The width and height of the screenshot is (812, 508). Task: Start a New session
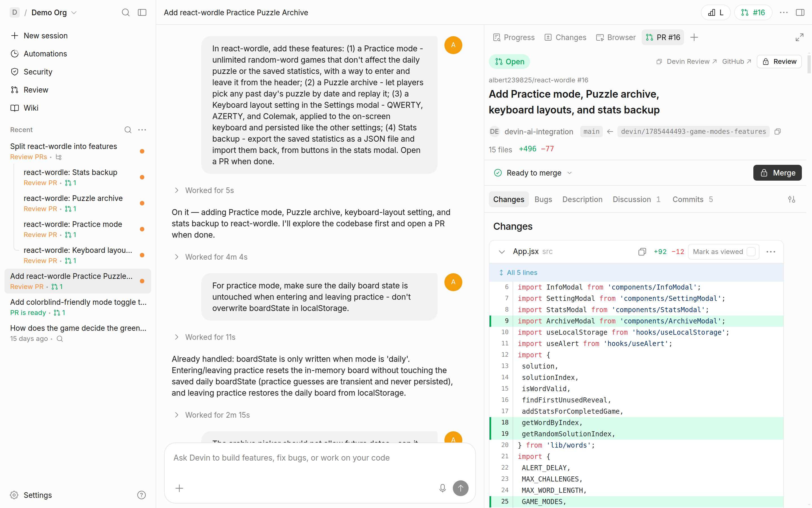click(46, 36)
